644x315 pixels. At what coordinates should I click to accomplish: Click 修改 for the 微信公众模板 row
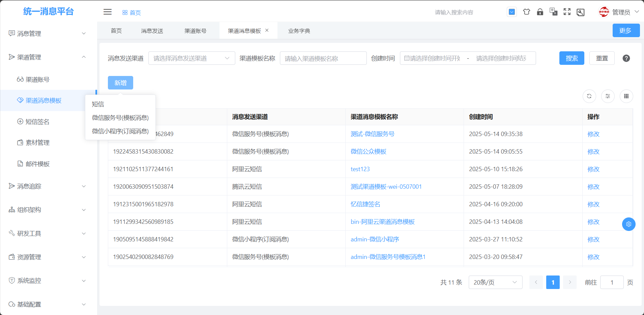(593, 152)
